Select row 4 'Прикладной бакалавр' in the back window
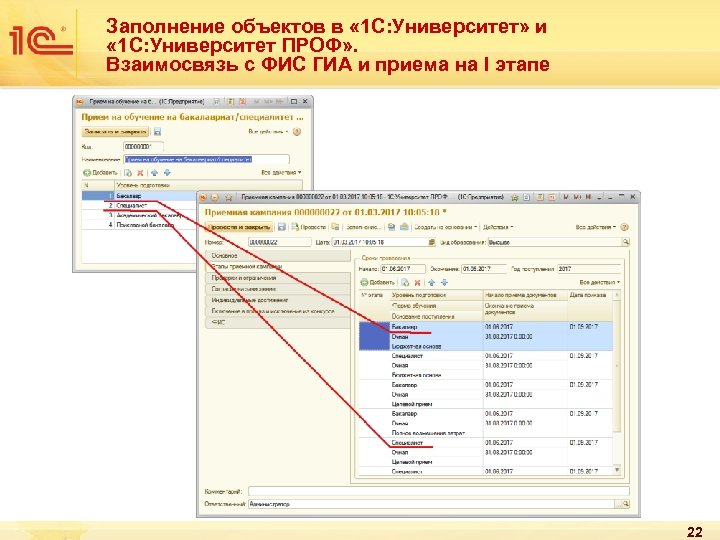Screen dimensions: 720x540 pos(139,225)
